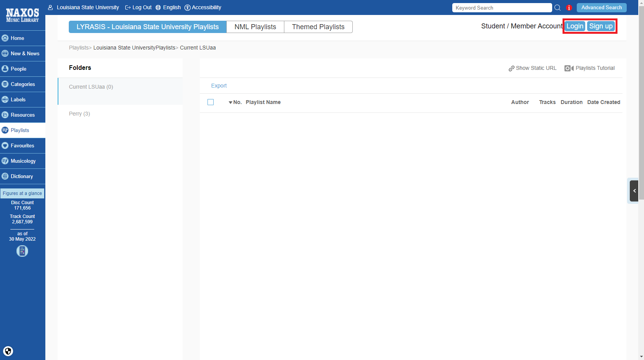
Task: Click the Disc Count 171,656 text
Action: 22,205
